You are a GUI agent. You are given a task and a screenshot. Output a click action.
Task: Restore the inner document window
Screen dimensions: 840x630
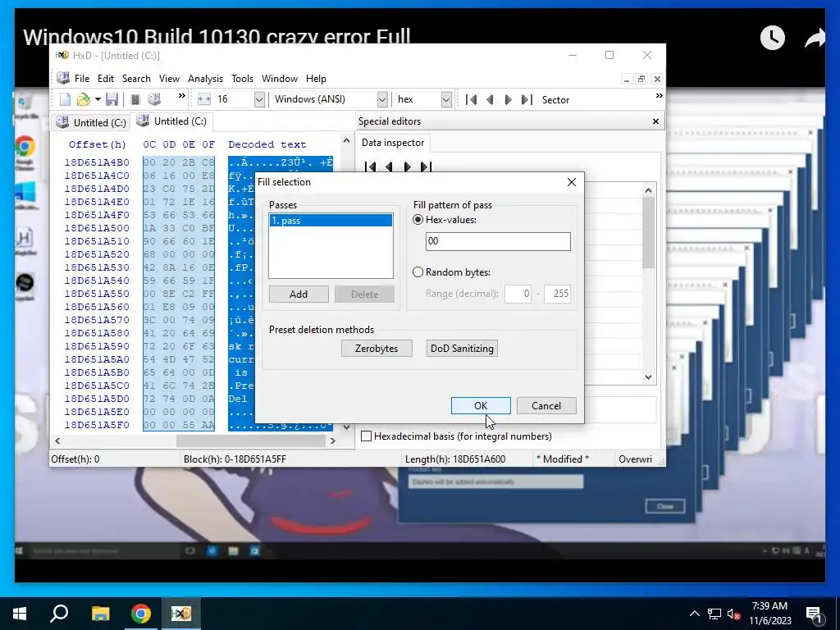pyautogui.click(x=641, y=79)
